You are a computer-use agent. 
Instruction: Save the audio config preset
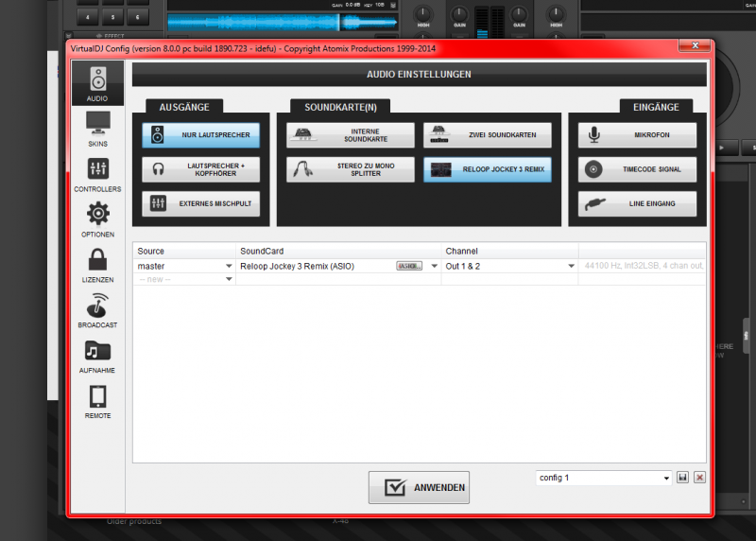682,478
